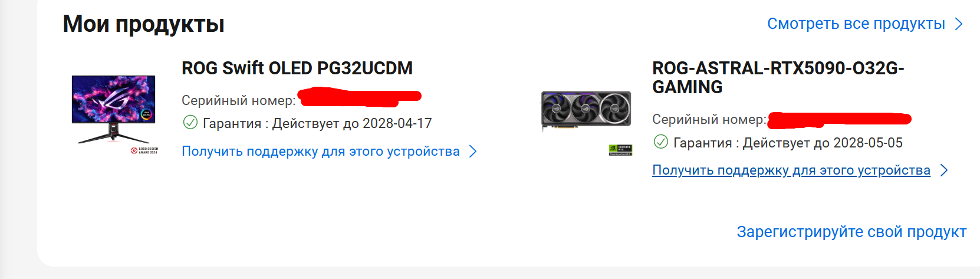Screen dimensions: 980x279
Task: Click the warranty date 2028-04-17 text
Action: click(x=397, y=123)
